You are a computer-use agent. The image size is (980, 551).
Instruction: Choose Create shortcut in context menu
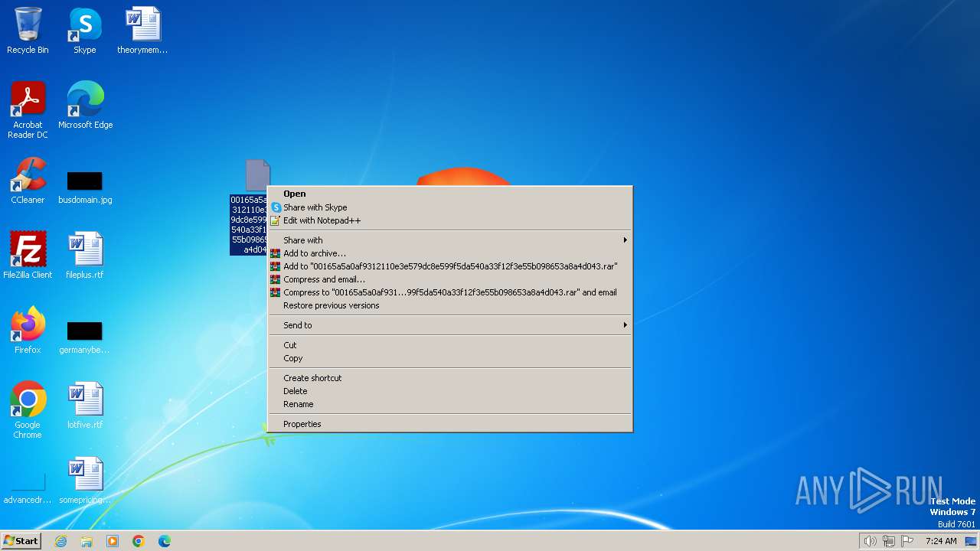(x=450, y=378)
